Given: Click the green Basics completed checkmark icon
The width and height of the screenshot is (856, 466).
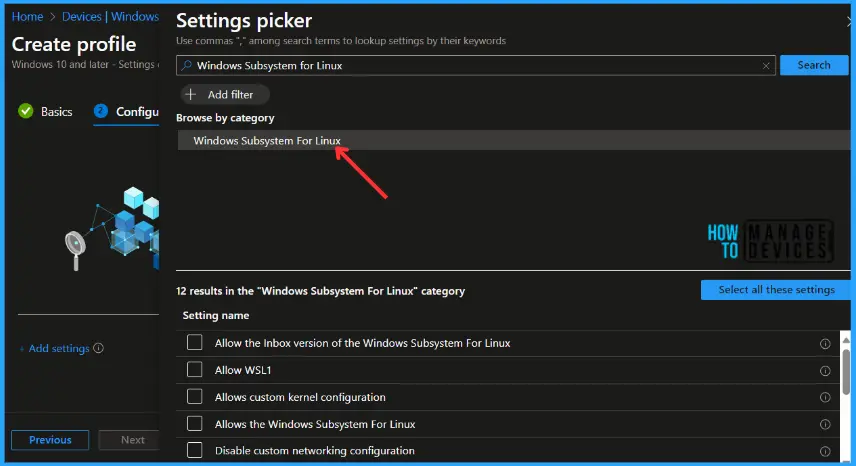Looking at the screenshot, I should (x=26, y=111).
